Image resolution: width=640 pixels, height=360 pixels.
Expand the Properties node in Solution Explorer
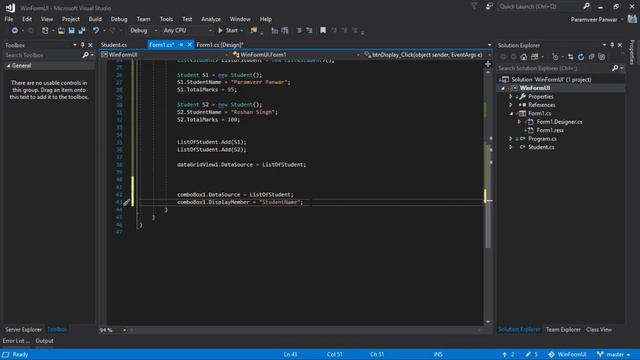click(x=511, y=97)
